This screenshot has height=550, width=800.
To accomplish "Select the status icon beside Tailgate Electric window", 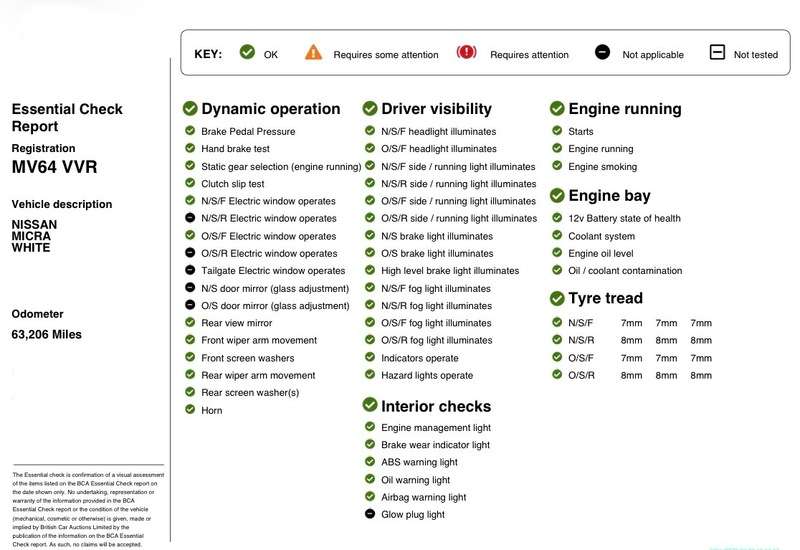I will click(x=190, y=271).
